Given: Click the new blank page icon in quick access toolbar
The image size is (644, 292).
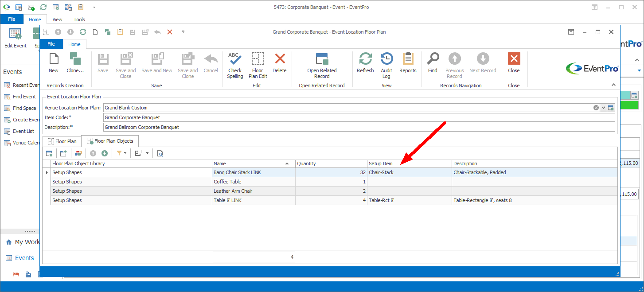Looking at the screenshot, I should coord(95,32).
